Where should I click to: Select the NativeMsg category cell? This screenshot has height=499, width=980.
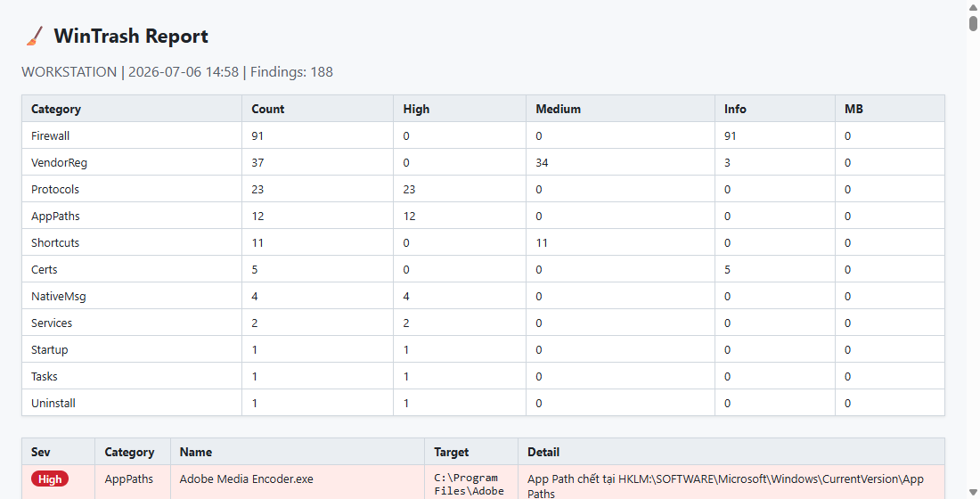(132, 297)
